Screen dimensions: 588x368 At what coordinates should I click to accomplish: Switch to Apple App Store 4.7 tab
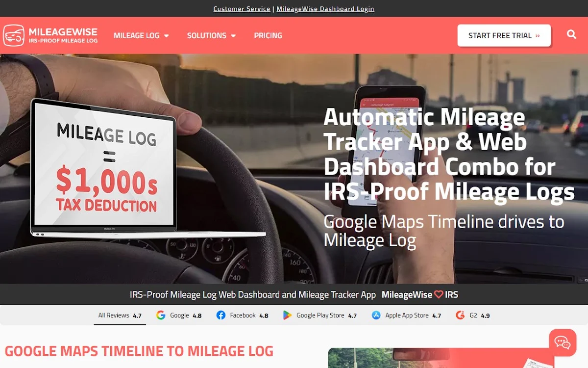click(x=407, y=315)
